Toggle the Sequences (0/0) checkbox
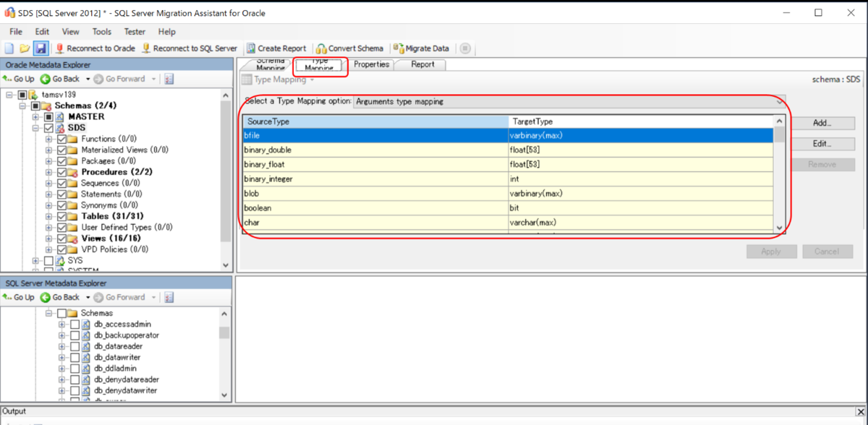868x425 pixels. click(x=61, y=183)
